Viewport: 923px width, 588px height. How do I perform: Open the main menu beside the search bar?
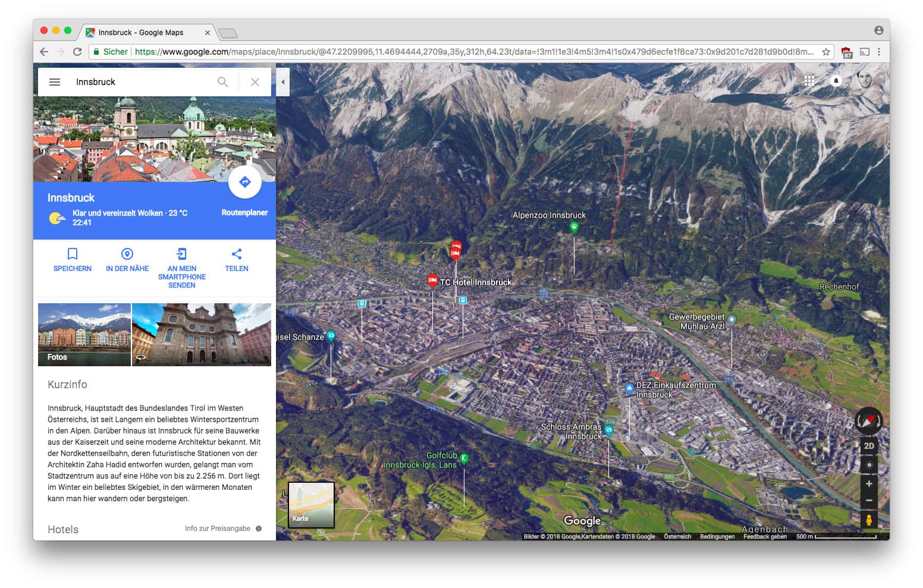click(x=55, y=82)
